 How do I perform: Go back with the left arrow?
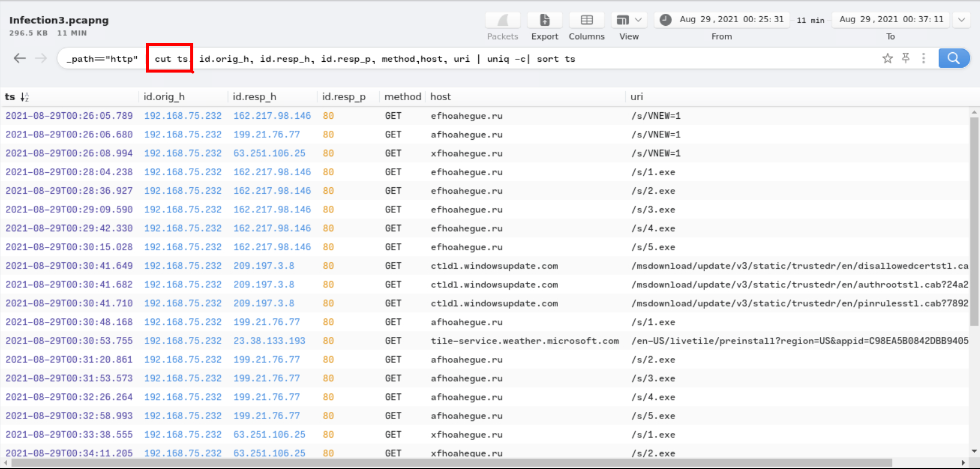[20, 58]
